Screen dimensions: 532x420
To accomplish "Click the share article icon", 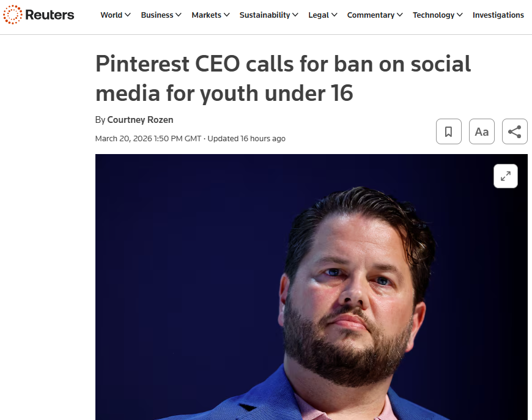I will tap(515, 131).
